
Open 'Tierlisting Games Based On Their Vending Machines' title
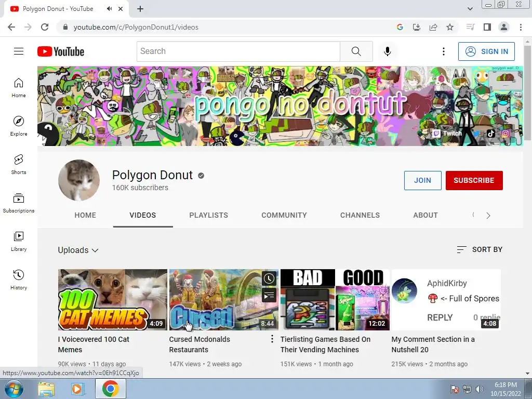point(325,344)
